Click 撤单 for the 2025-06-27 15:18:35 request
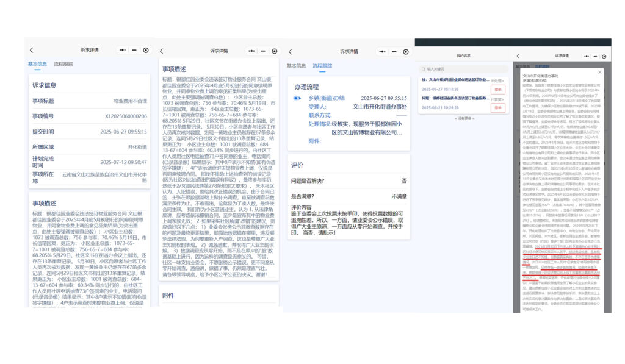 (x=497, y=89)
